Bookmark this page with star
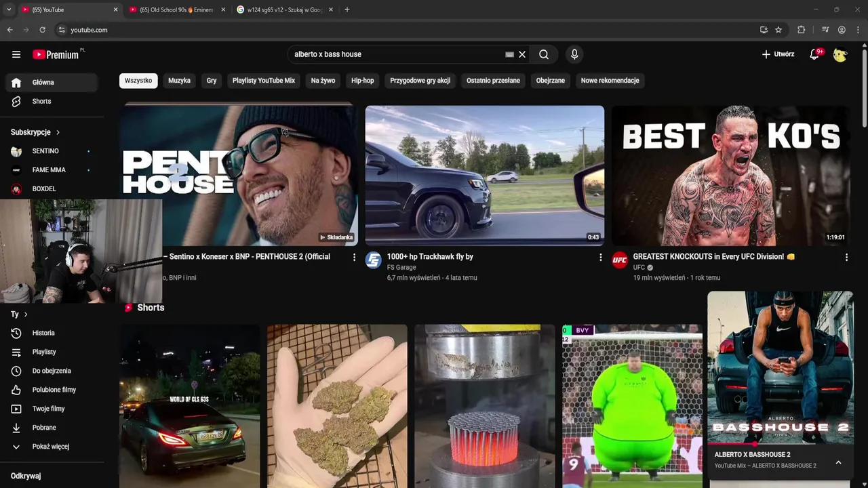868x488 pixels. tap(778, 30)
